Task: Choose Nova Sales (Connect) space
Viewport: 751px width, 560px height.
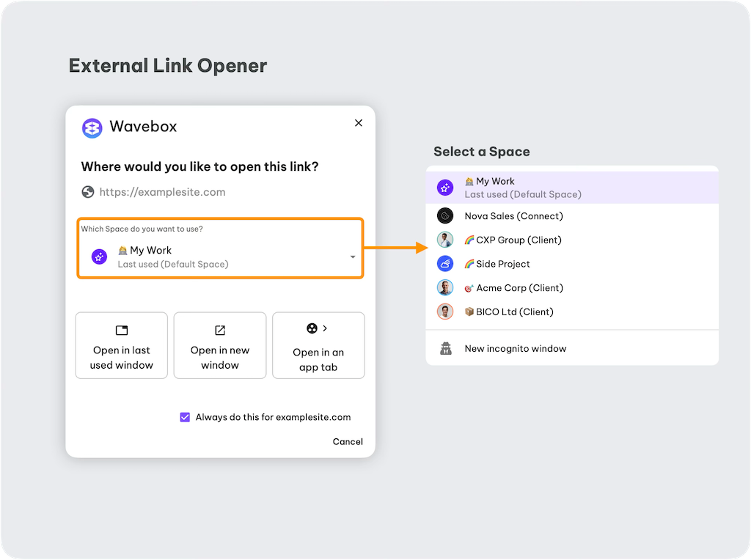Action: (x=513, y=216)
